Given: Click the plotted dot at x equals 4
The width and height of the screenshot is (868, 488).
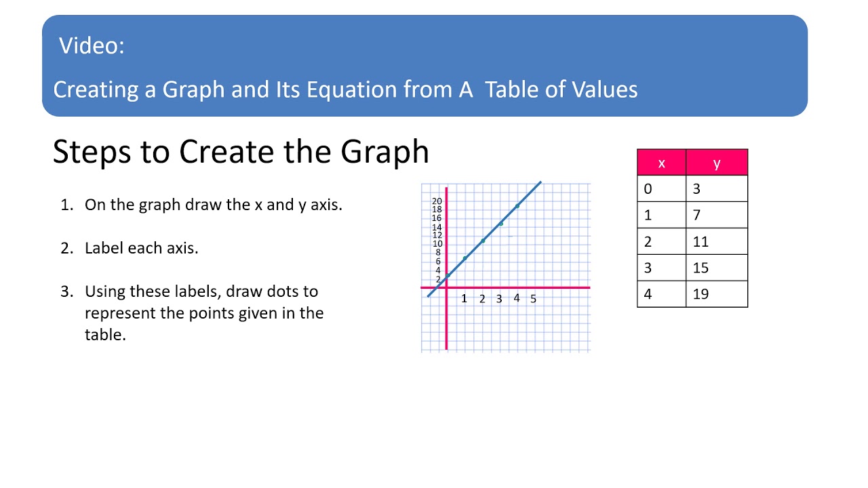Looking at the screenshot, I should coord(517,205).
